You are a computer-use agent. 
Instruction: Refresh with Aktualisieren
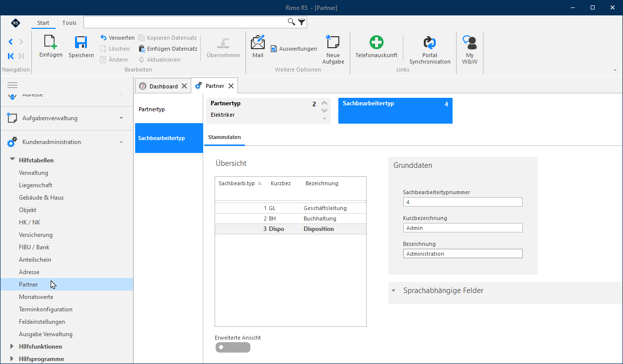(x=159, y=60)
